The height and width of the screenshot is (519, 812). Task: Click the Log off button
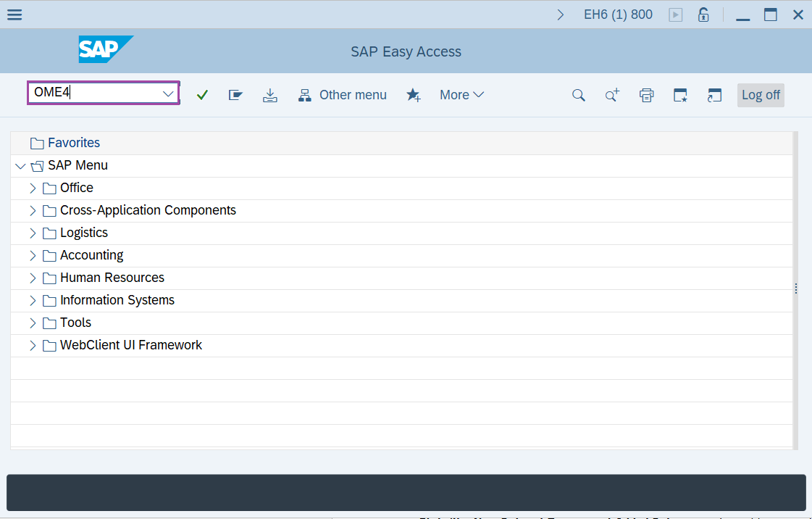[761, 95]
